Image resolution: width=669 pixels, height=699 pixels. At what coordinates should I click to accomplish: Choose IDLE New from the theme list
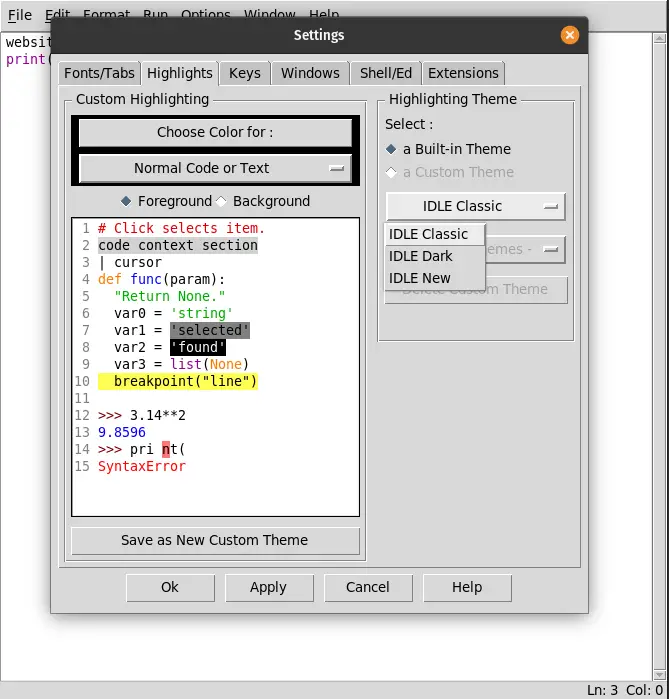pos(435,278)
